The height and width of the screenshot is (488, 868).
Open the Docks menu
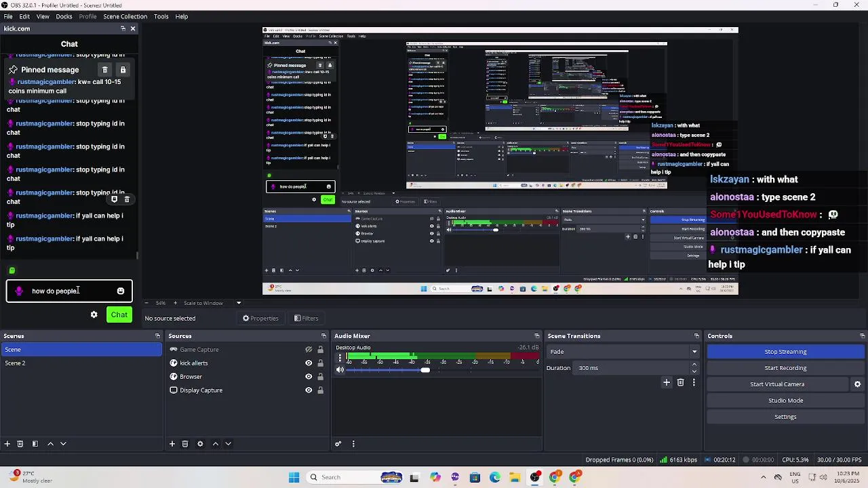(64, 16)
